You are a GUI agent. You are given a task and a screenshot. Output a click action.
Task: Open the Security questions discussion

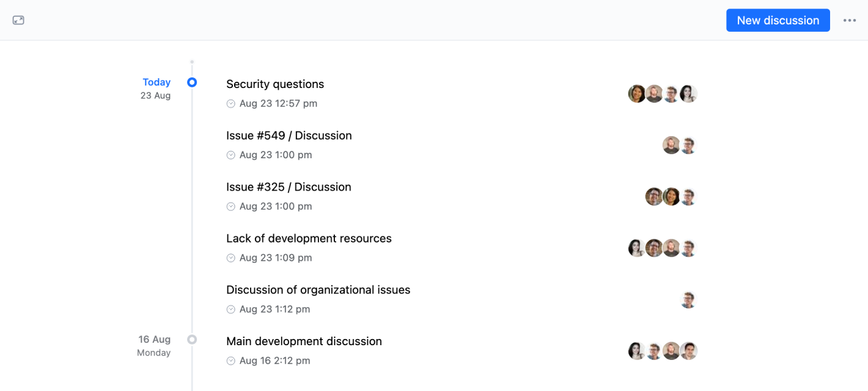[275, 84]
